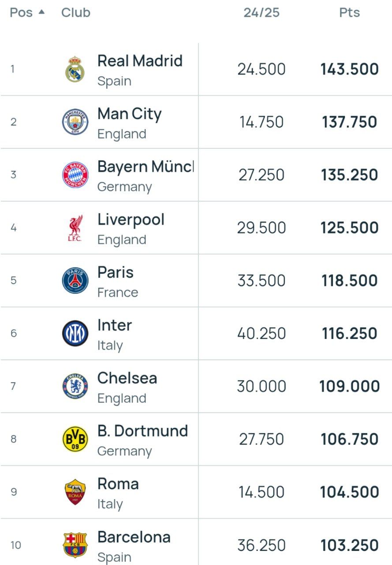Open the Man City club link
The height and width of the screenshot is (565, 392).
tap(129, 114)
